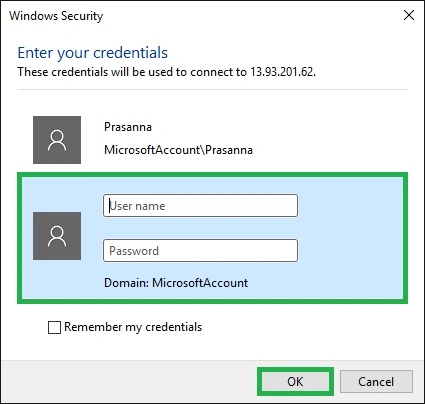Image resolution: width=425 pixels, height=404 pixels.
Task: Enable the Remember my credentials checkbox
Action: 54,327
